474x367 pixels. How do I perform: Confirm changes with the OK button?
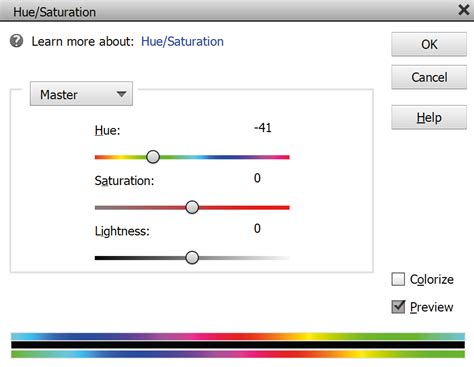[429, 44]
